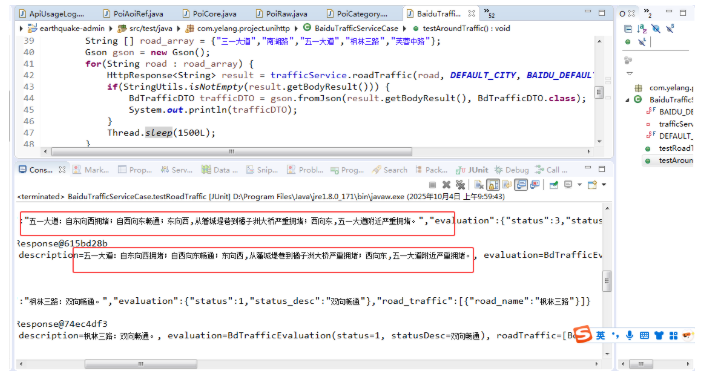Close the BaiduTraffi editor tab
Image resolution: width=701 pixels, height=376 pixels.
471,13
